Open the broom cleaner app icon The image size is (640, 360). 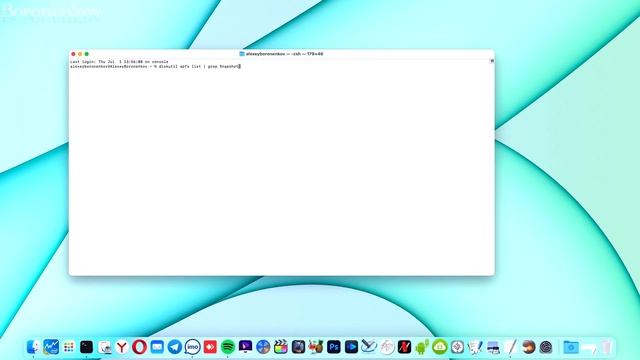point(369,347)
